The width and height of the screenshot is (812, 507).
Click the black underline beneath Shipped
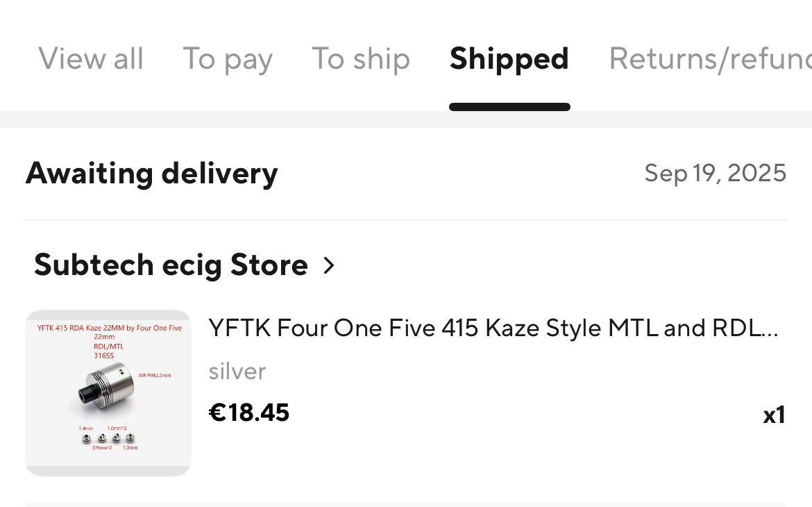pos(509,107)
